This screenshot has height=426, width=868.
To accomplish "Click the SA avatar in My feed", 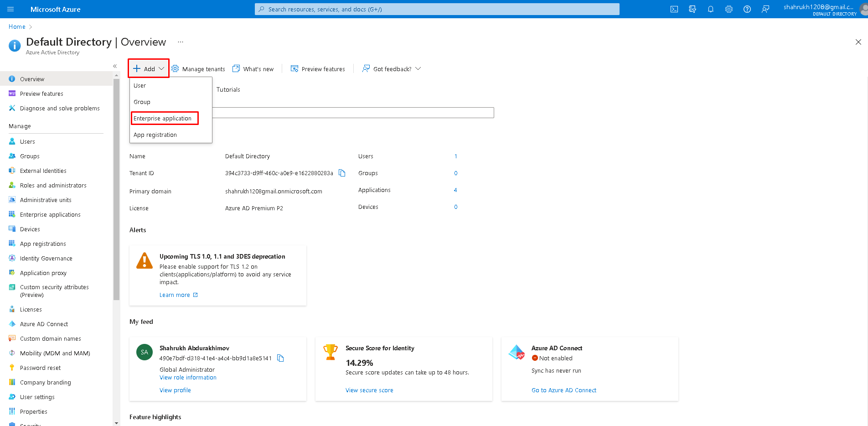I will click(145, 352).
